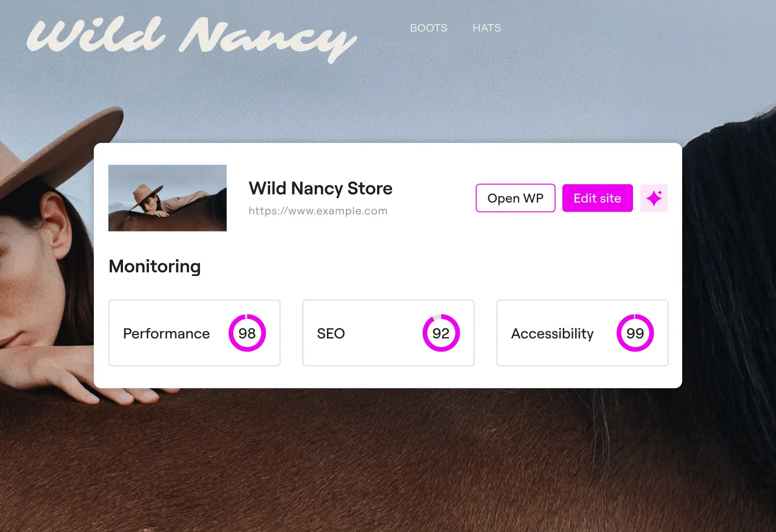Open the HATS menu item
Screen dimensions: 776x532
486,28
